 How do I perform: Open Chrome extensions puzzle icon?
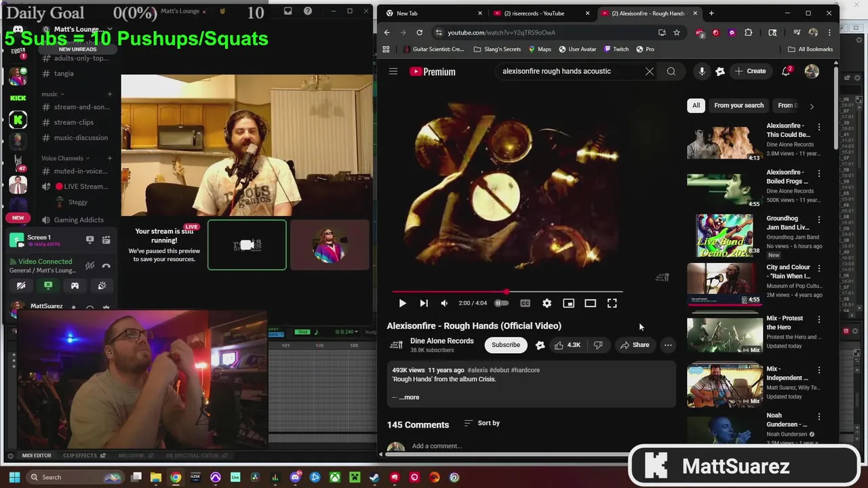click(748, 33)
